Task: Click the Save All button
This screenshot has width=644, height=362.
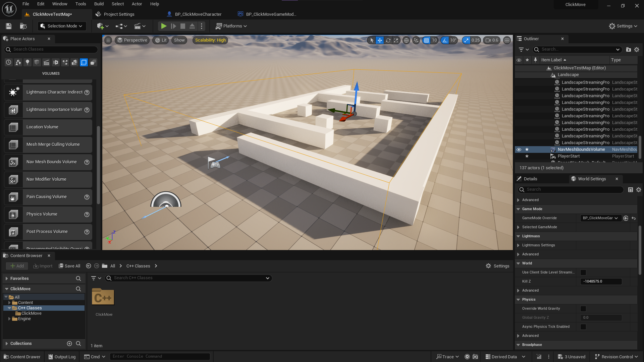Action: [x=69, y=266]
